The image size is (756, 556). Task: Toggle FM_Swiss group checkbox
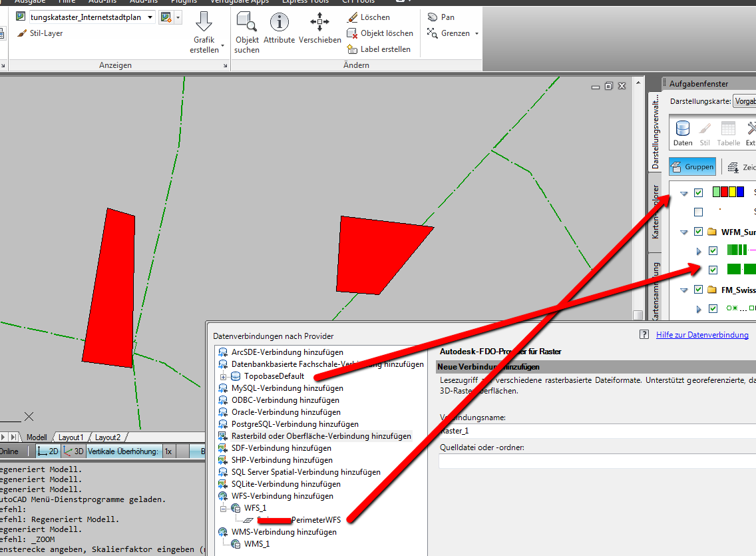(698, 290)
